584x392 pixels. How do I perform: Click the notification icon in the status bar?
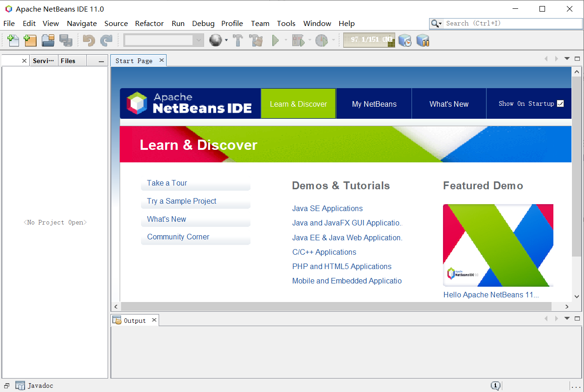[495, 386]
